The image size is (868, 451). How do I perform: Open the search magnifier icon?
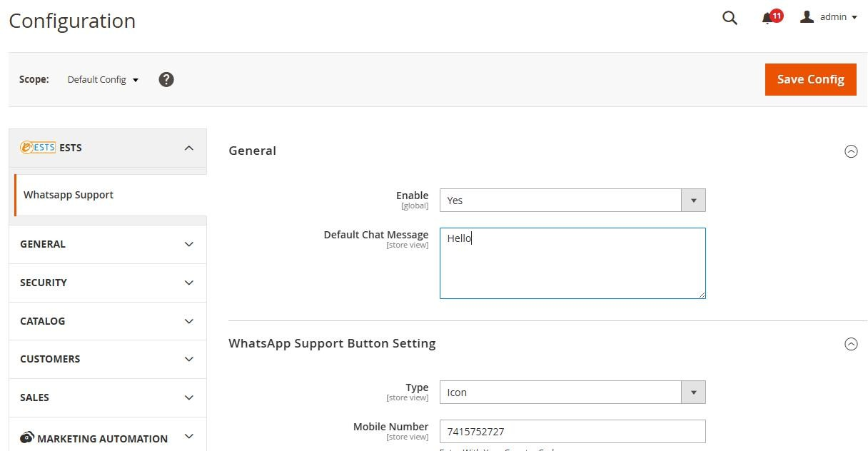(730, 18)
